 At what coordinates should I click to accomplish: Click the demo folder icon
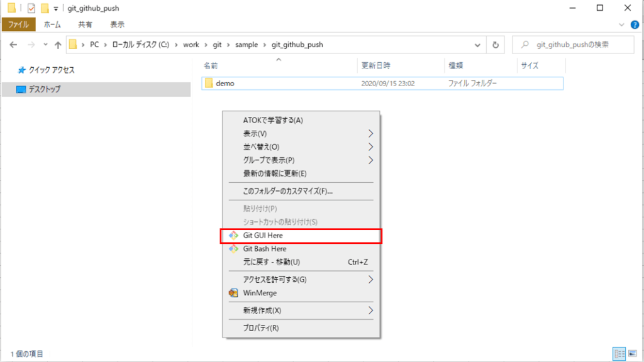tap(209, 83)
